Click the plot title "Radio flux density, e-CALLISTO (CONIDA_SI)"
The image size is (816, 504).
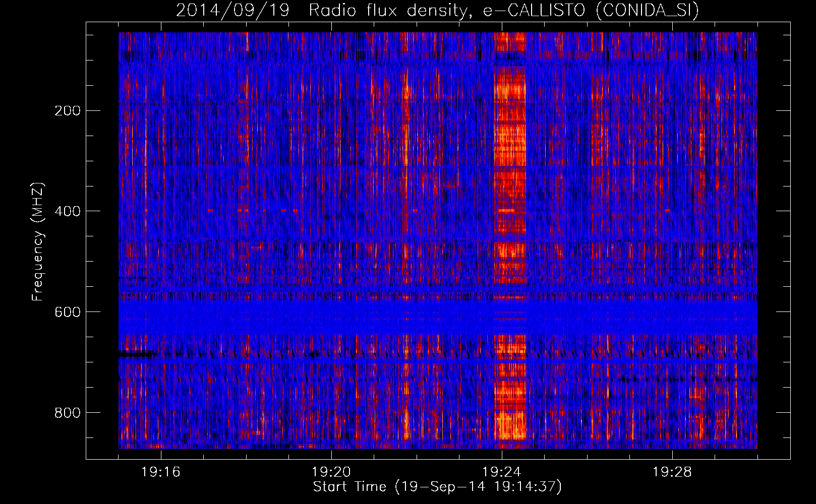coord(503,10)
